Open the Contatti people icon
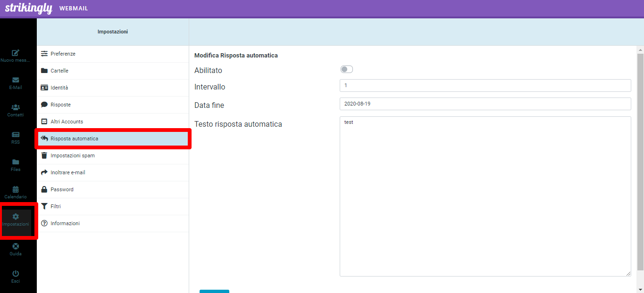Viewport: 644px width, 293px height. click(x=16, y=107)
